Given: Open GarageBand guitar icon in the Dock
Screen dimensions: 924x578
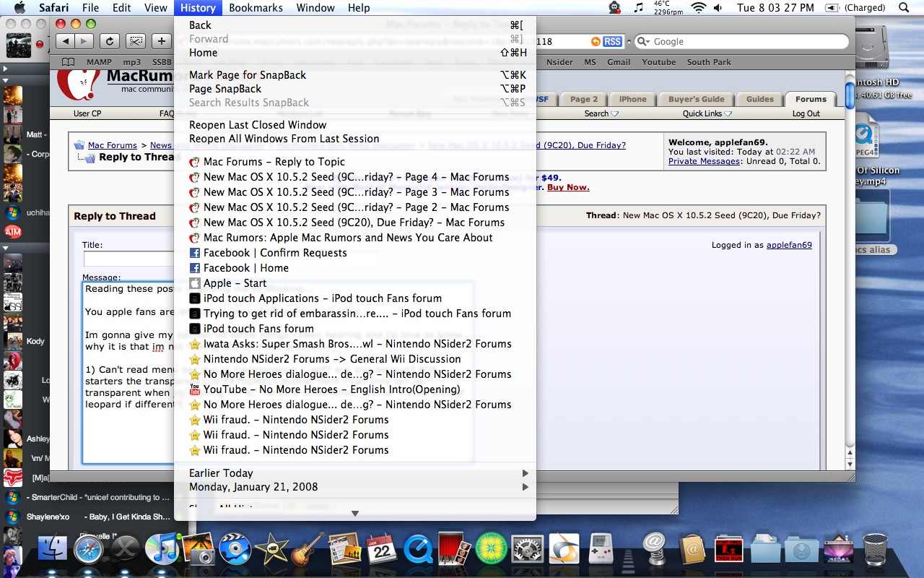Looking at the screenshot, I should point(308,550).
